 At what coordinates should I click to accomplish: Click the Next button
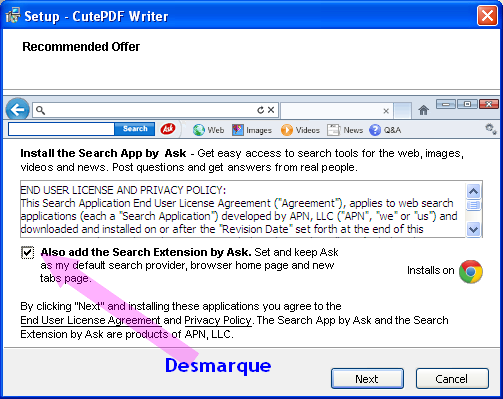coord(367,379)
